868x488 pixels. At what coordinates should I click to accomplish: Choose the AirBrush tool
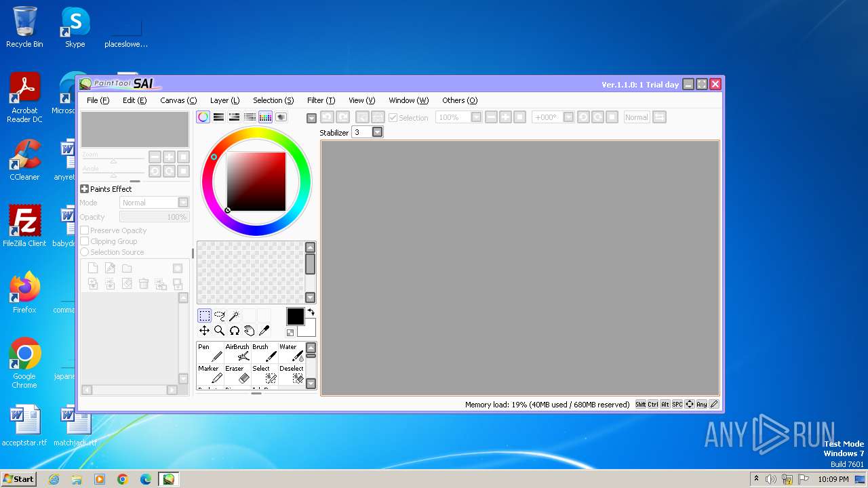pyautogui.click(x=237, y=352)
